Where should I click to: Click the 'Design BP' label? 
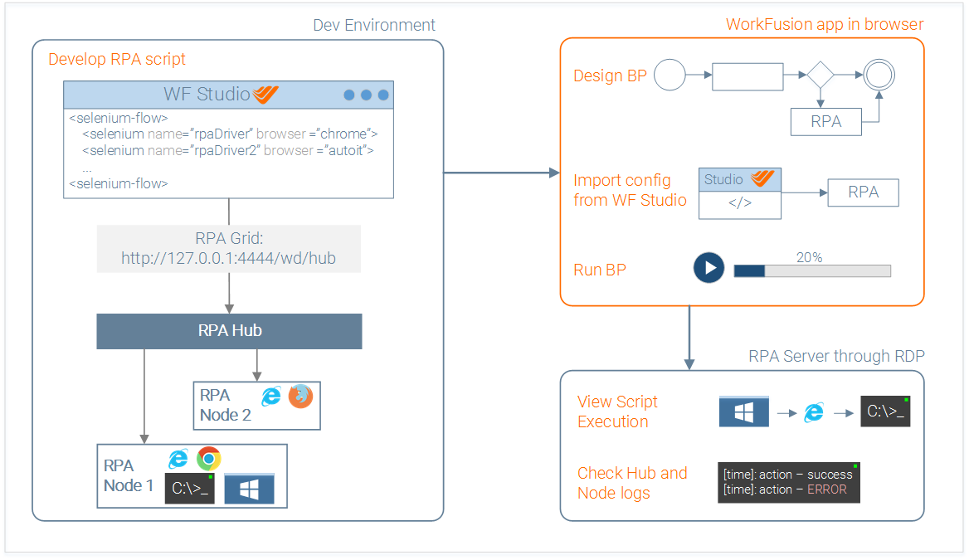tap(610, 76)
